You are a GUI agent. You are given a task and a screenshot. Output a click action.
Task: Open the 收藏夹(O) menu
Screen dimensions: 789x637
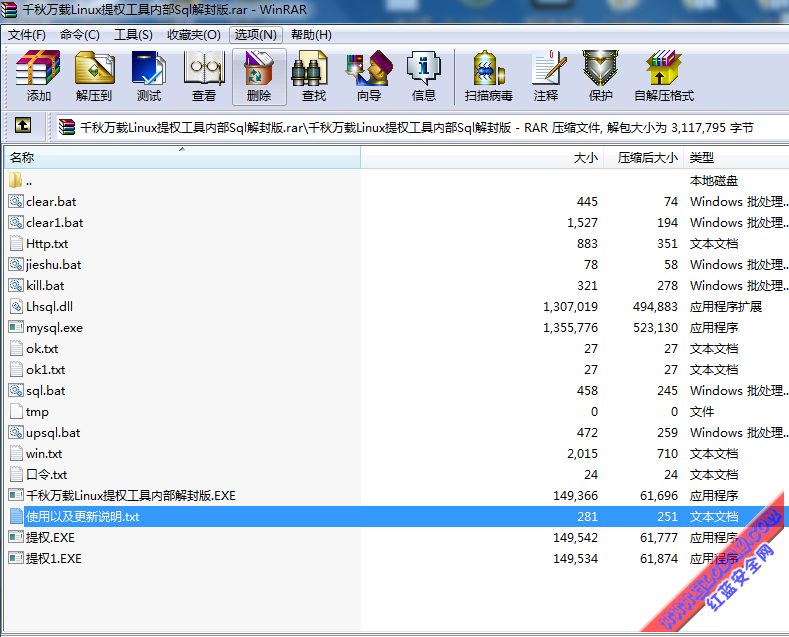coord(194,34)
